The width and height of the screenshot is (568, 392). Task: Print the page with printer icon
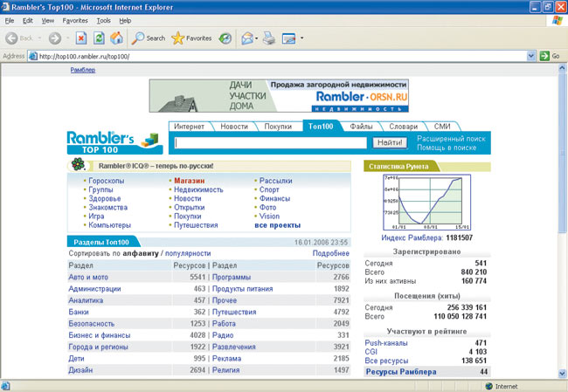click(x=269, y=38)
